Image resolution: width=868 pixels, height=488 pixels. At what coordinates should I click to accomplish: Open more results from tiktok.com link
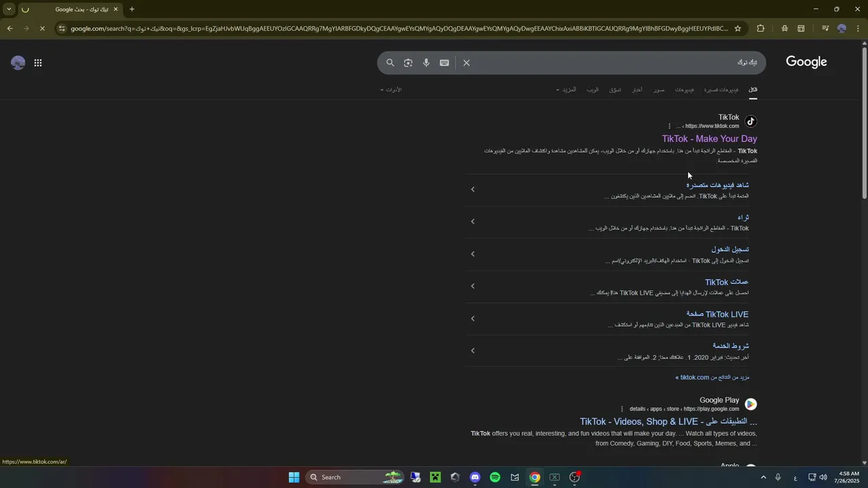point(712,378)
